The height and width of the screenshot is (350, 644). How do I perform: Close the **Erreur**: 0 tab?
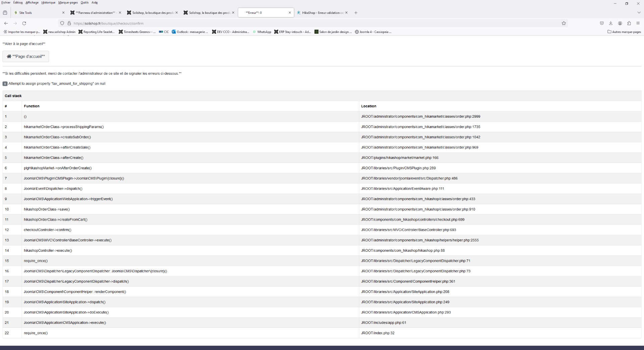click(290, 13)
